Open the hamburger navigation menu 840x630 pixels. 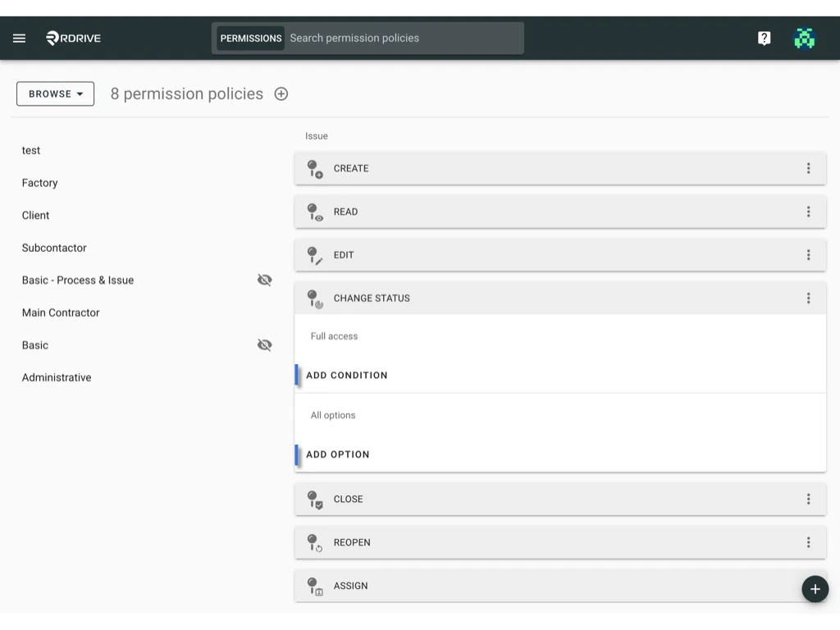click(x=19, y=38)
